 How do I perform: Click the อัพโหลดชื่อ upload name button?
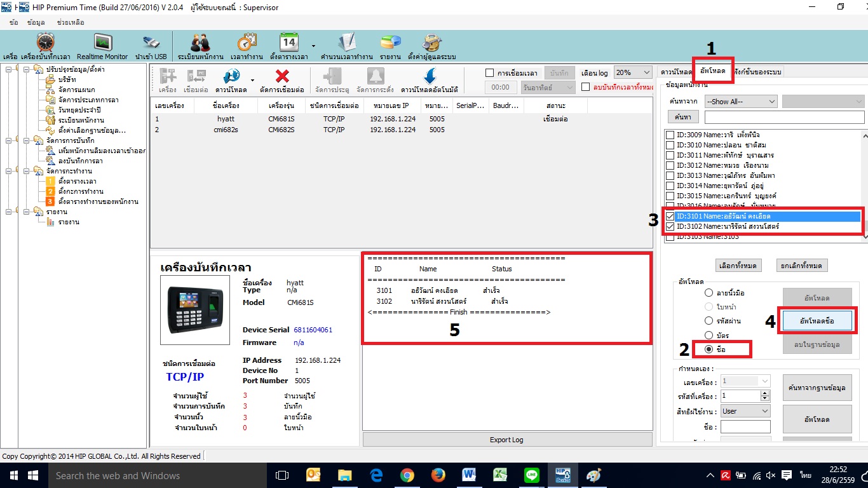(817, 322)
